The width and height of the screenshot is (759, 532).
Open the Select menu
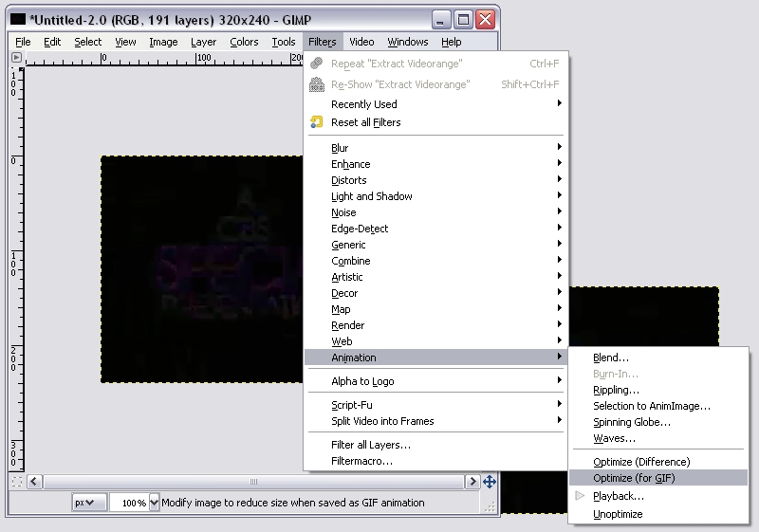point(87,42)
